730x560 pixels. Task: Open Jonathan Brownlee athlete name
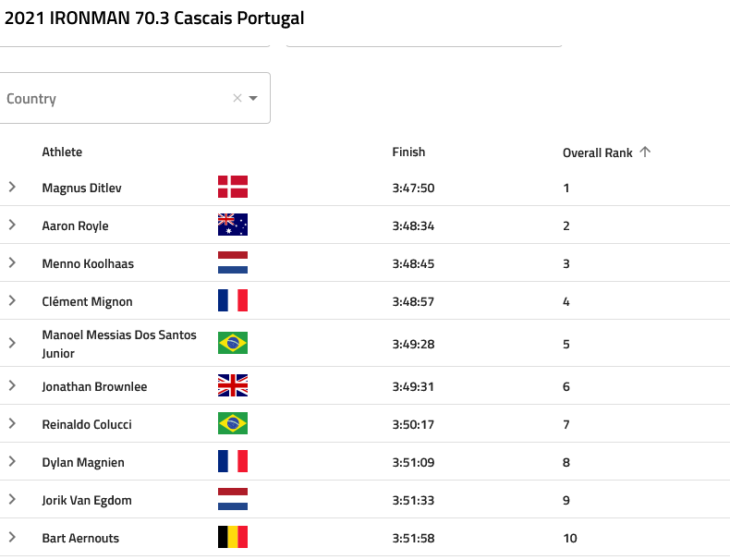94,387
